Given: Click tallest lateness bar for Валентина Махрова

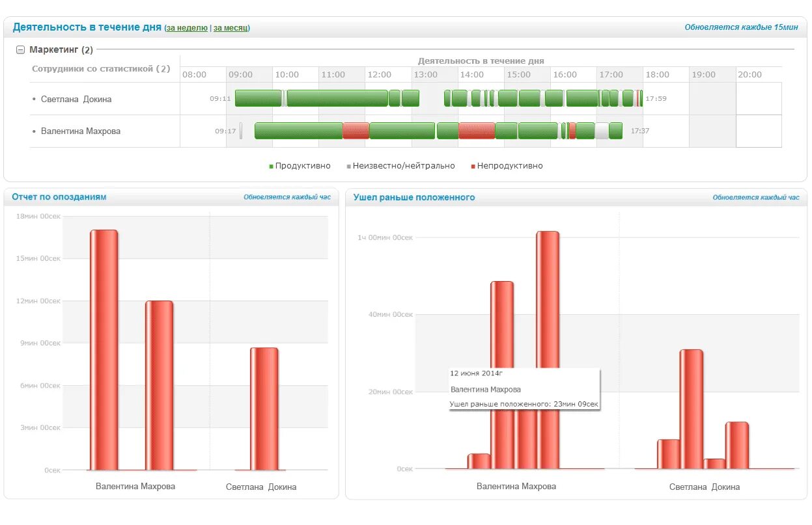Looking at the screenshot, I should click(x=104, y=349).
